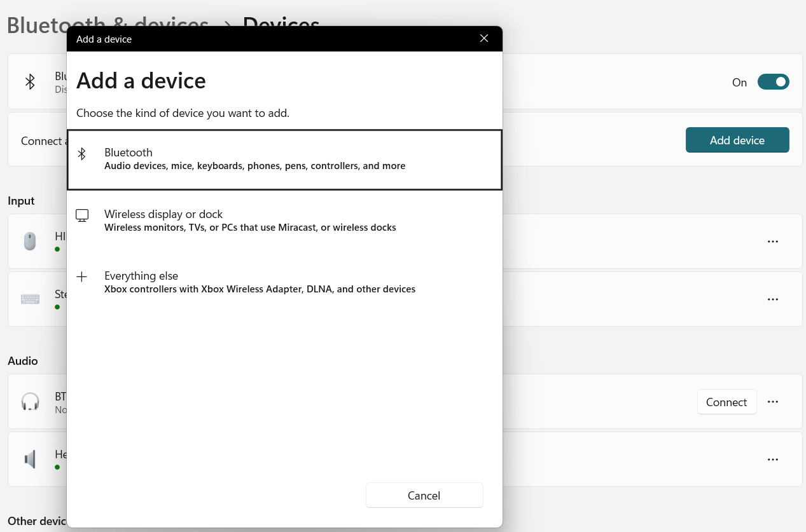The image size is (806, 532).
Task: Click the Add device button
Action: 737,140
